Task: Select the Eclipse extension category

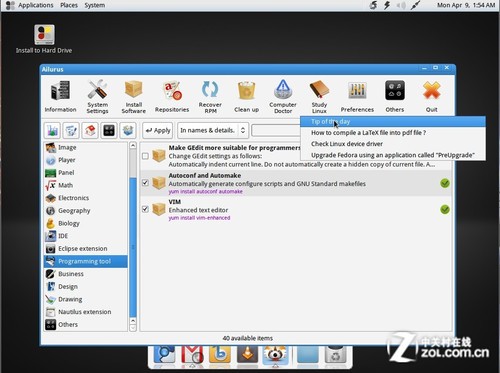Action: click(85, 248)
